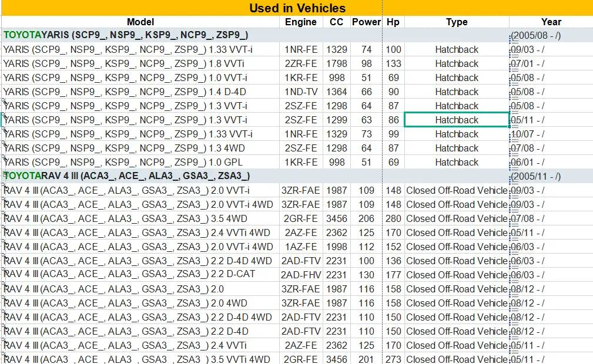This screenshot has width=593, height=364.
Task: Click engine cell 1ND-TV
Action: pos(301,92)
